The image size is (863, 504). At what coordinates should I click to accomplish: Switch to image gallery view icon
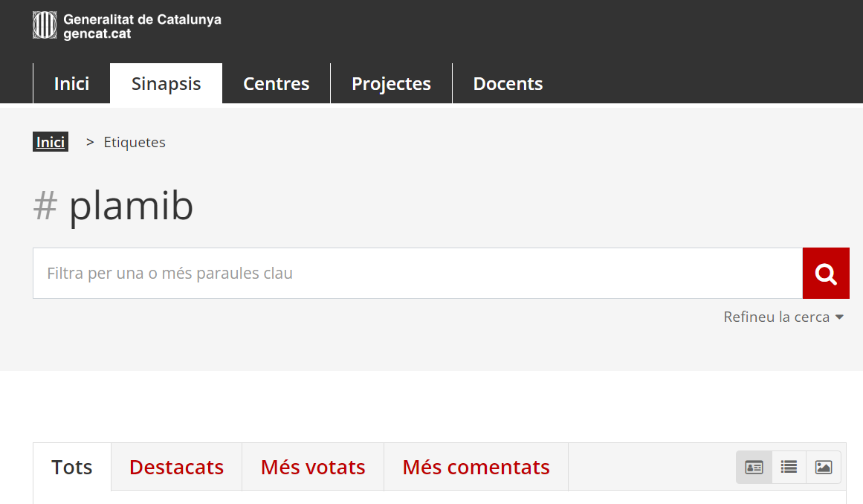click(824, 468)
